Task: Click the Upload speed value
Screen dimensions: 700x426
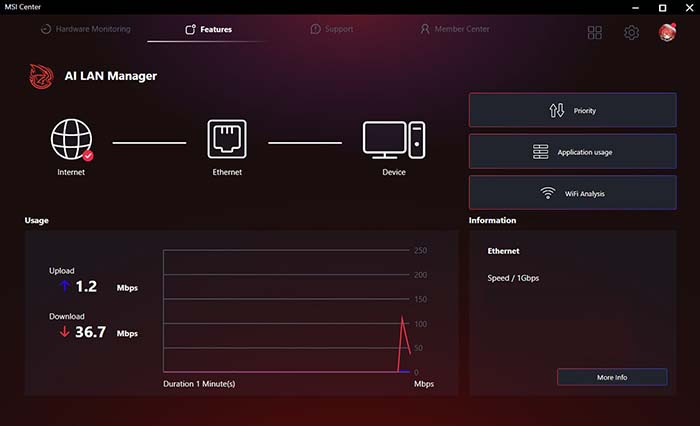Action: click(x=86, y=287)
